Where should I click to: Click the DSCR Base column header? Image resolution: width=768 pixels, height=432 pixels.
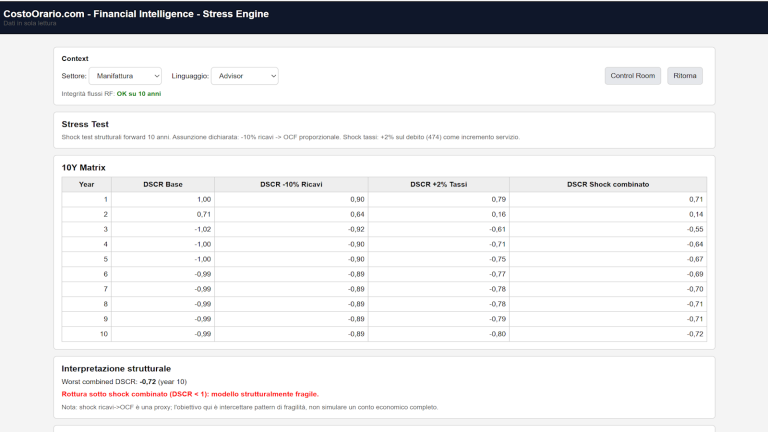(163, 184)
